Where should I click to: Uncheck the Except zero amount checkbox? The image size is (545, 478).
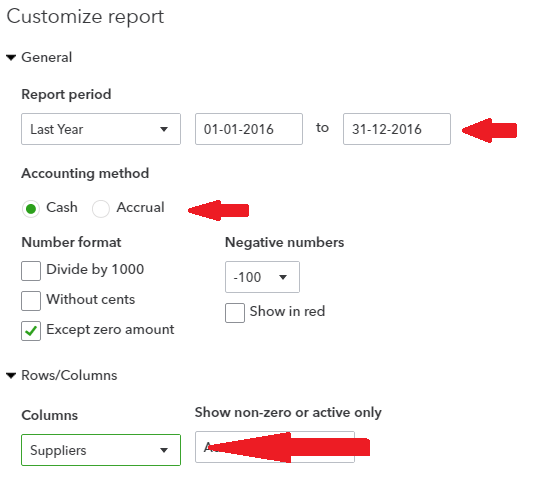(31, 331)
